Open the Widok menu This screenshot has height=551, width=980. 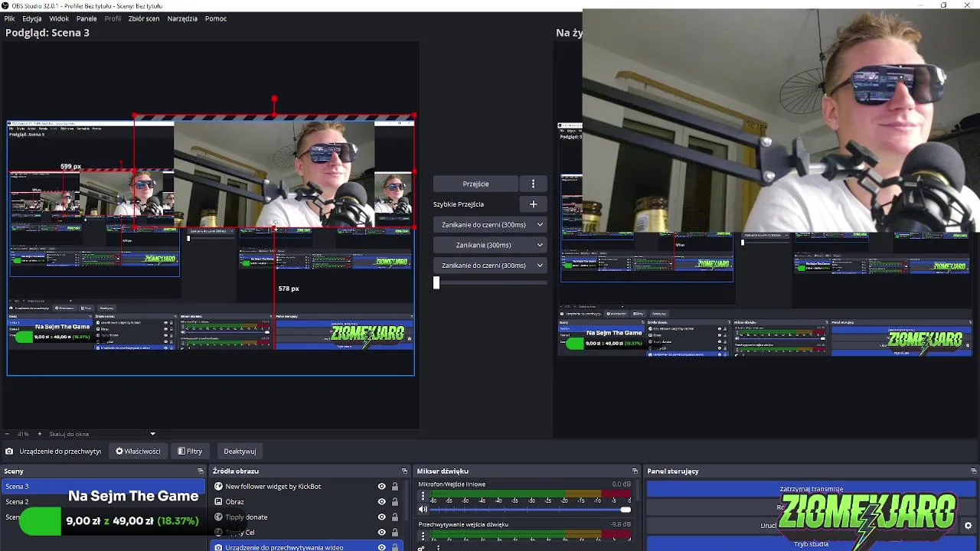tap(59, 18)
